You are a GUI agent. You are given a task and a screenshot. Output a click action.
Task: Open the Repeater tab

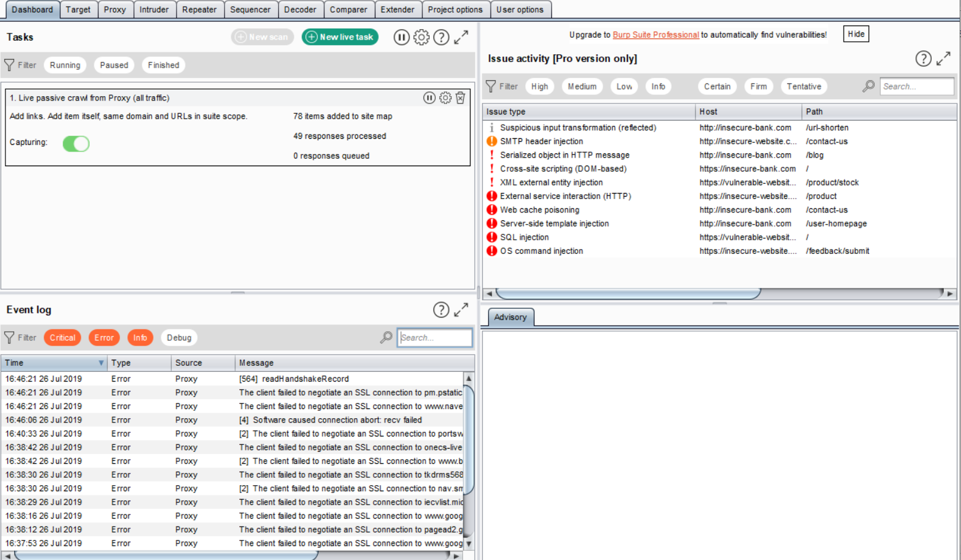[x=200, y=10]
